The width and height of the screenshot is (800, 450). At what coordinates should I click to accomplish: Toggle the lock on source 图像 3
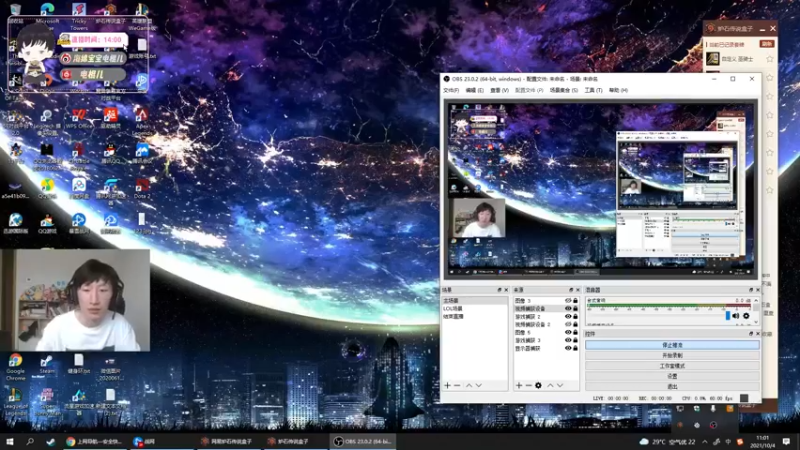(x=576, y=301)
